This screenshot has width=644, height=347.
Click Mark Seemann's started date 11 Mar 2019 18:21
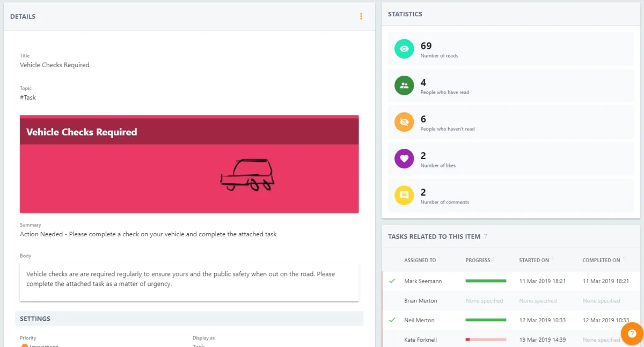(542, 281)
